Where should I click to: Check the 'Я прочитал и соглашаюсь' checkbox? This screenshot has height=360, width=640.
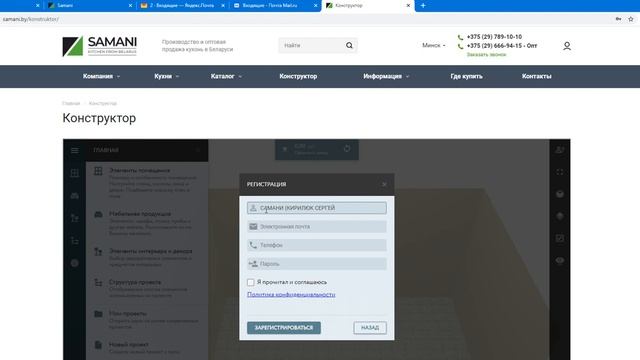pos(251,282)
